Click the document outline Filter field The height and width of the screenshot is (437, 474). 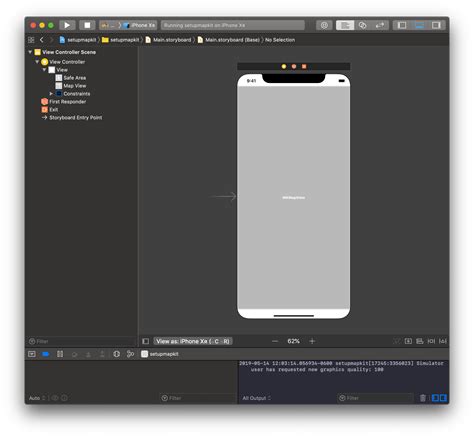[x=81, y=341]
